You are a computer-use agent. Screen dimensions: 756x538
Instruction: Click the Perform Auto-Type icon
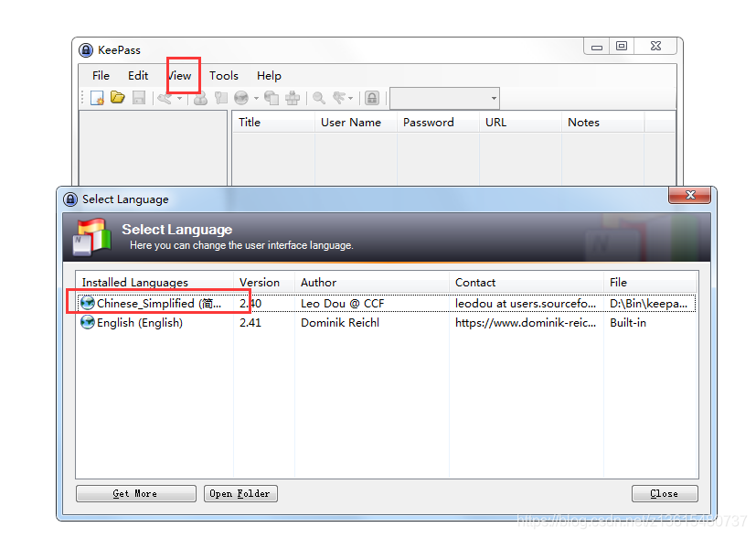(x=293, y=99)
